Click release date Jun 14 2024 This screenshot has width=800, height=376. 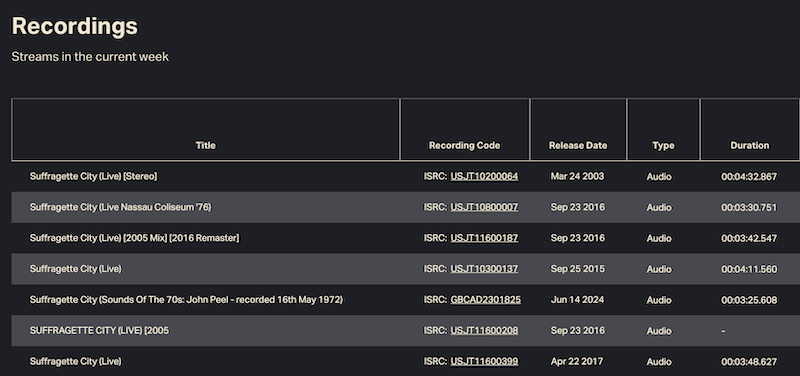click(577, 300)
